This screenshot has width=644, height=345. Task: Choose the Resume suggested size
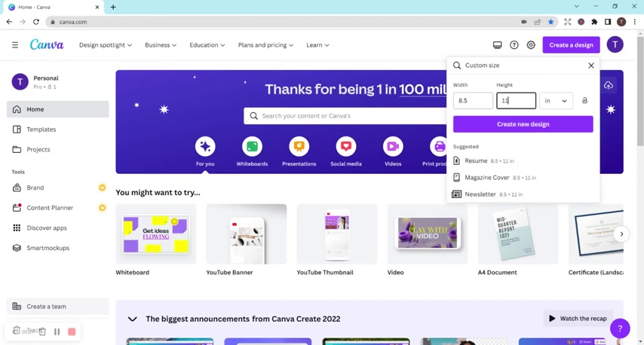(523, 160)
